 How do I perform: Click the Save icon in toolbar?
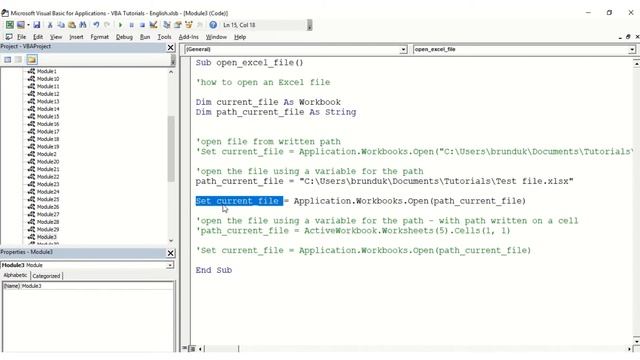pos(37,25)
